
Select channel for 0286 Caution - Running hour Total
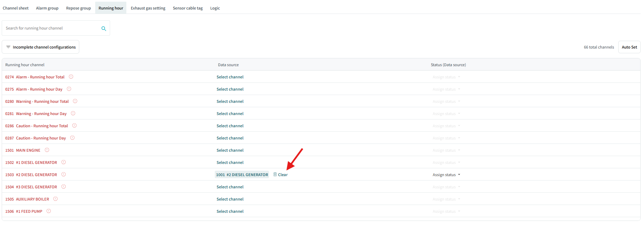tap(230, 126)
